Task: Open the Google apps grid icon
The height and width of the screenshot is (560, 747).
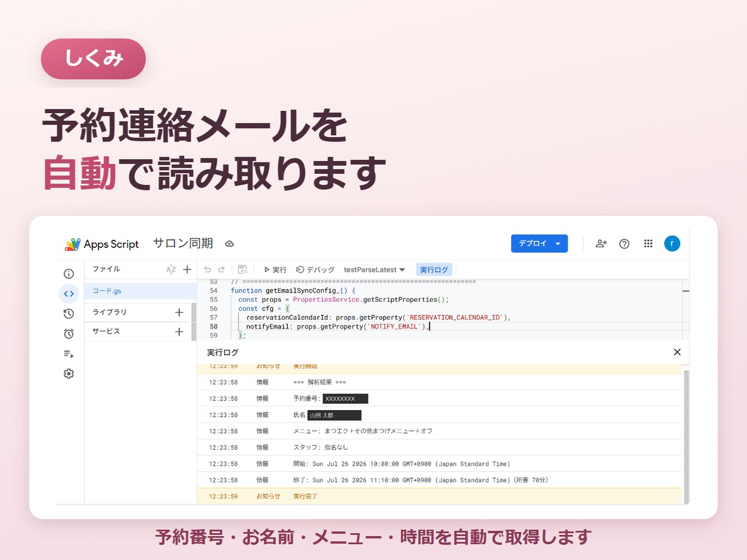Action: click(x=648, y=244)
